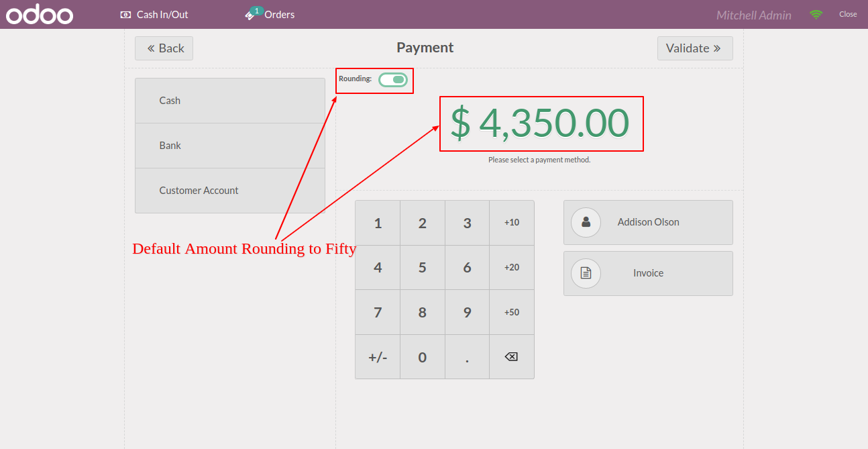Click the customer person icon beside Addison Olson
868x449 pixels.
coord(586,222)
